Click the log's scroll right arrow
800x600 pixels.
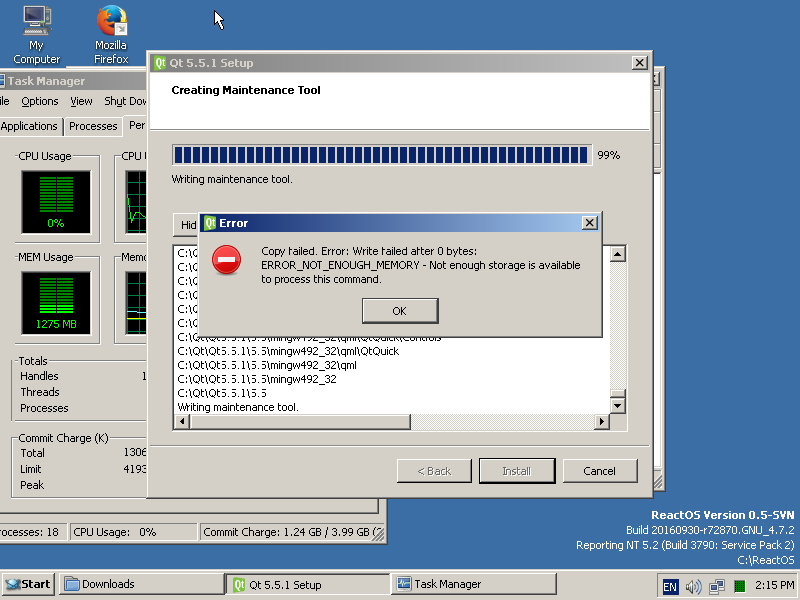pyautogui.click(x=602, y=421)
